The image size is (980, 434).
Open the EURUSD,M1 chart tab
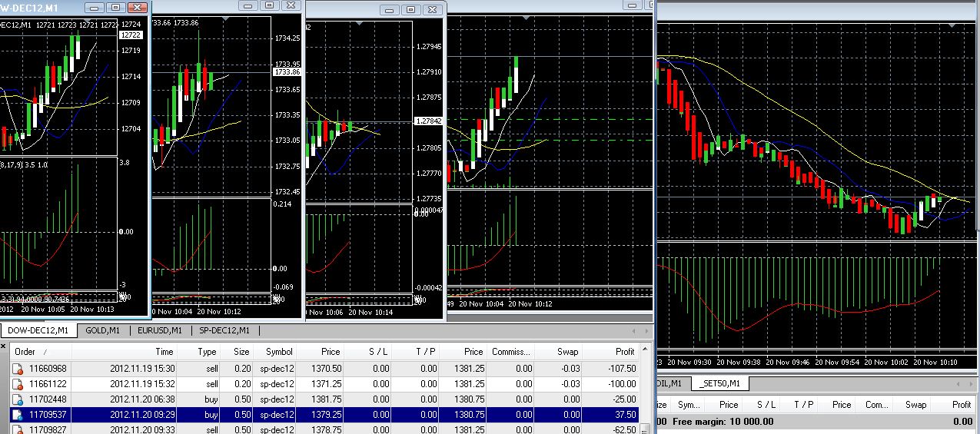point(159,330)
